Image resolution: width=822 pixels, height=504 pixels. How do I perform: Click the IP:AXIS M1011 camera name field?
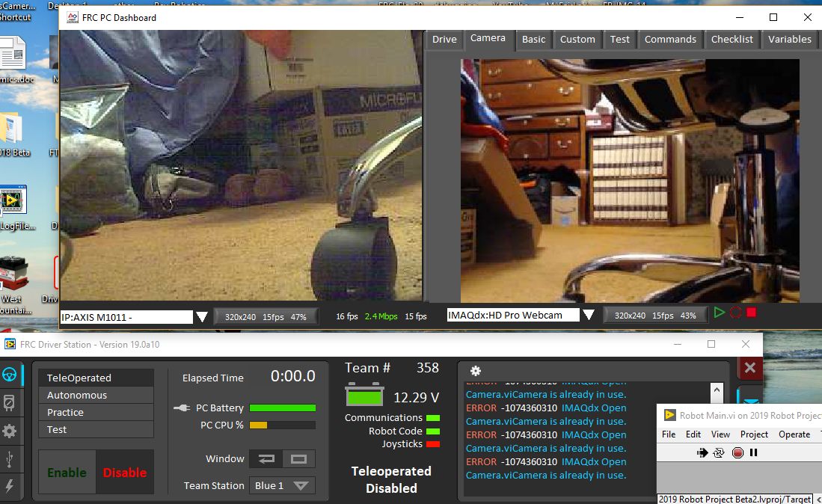coord(127,317)
